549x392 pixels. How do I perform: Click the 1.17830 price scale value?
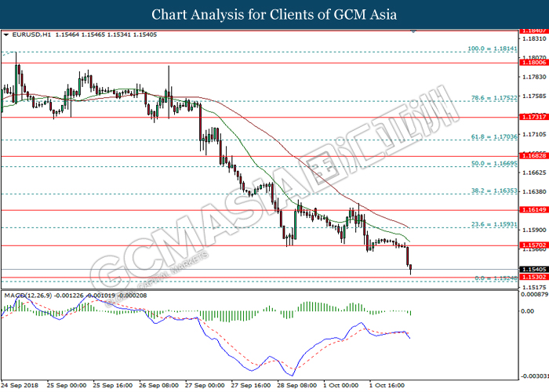click(x=534, y=77)
